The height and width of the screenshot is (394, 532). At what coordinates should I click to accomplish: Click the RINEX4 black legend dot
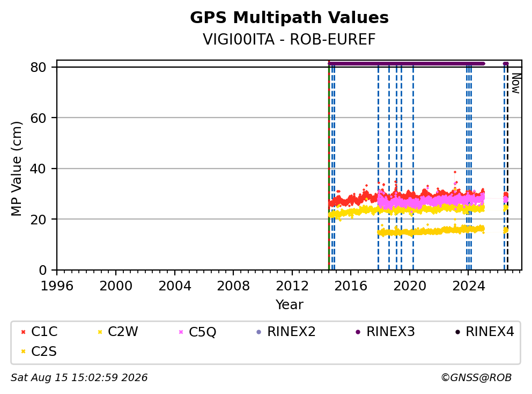point(457,332)
